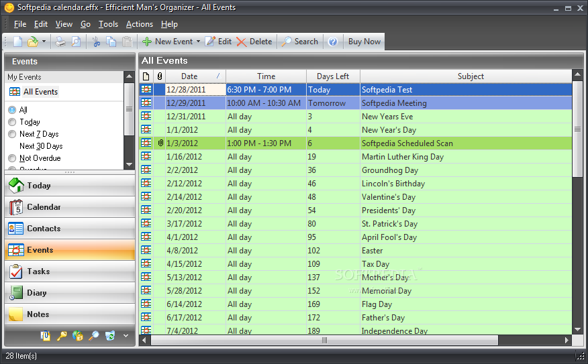Expand the Open folder dropdown arrow
Screen dimensions: 588x364
coord(44,42)
